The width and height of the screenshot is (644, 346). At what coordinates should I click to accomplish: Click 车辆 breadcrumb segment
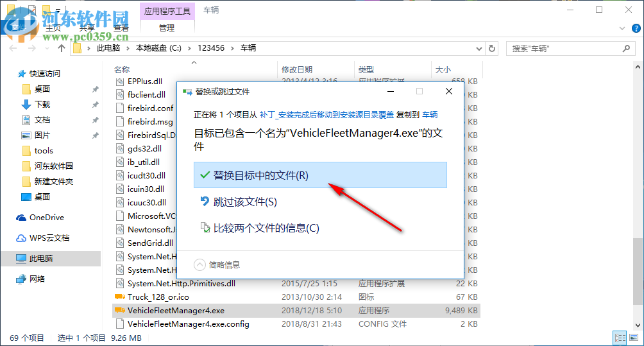(248, 48)
